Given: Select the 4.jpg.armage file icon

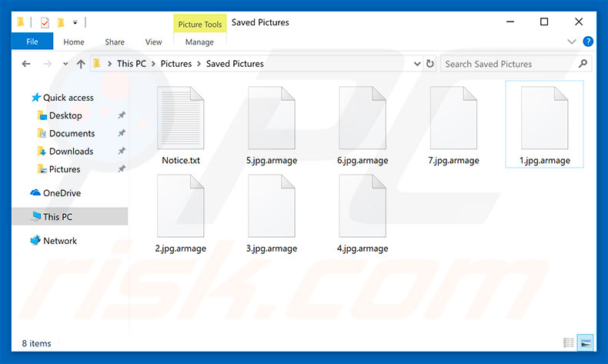Looking at the screenshot, I should [x=362, y=205].
